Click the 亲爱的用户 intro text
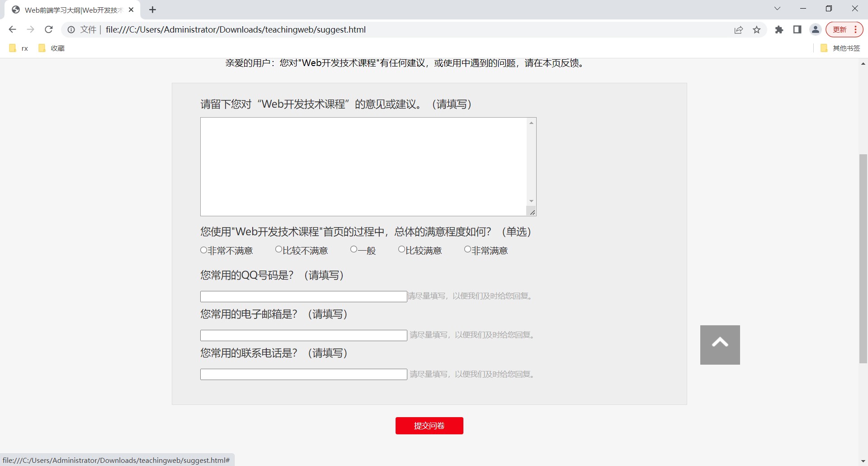 point(406,63)
